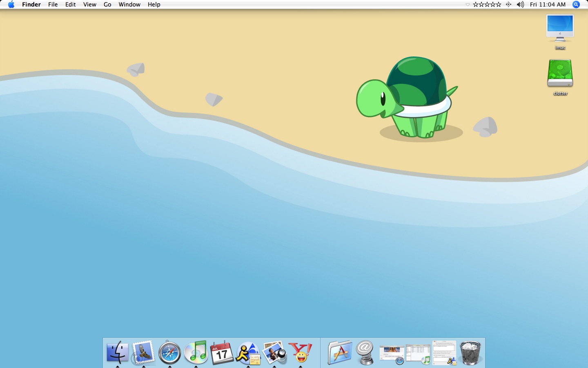The width and height of the screenshot is (588, 368).
Task: Open Spotlight search
Action: pyautogui.click(x=576, y=4)
